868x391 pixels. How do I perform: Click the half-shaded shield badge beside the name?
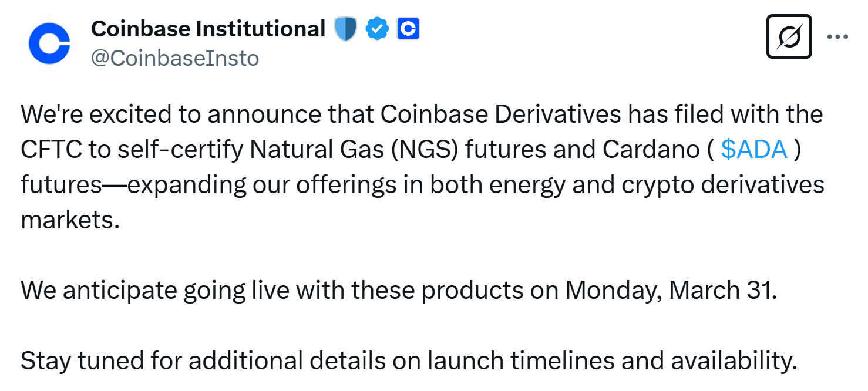tap(346, 29)
